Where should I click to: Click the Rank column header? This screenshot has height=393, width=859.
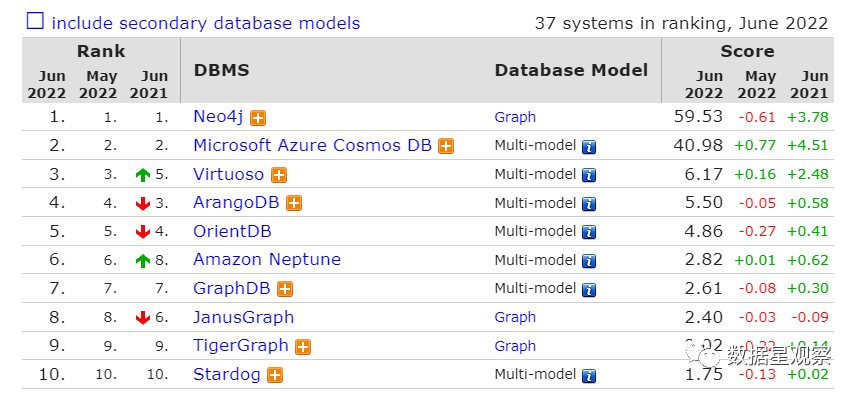[101, 51]
